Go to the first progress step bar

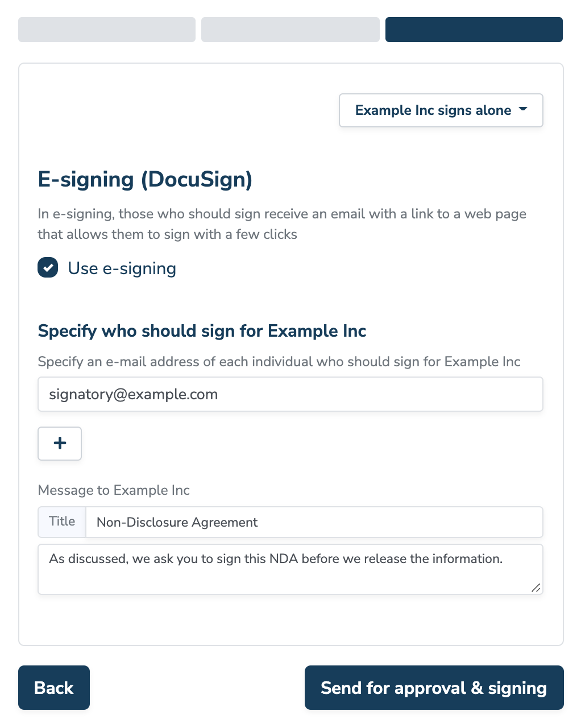(x=107, y=30)
